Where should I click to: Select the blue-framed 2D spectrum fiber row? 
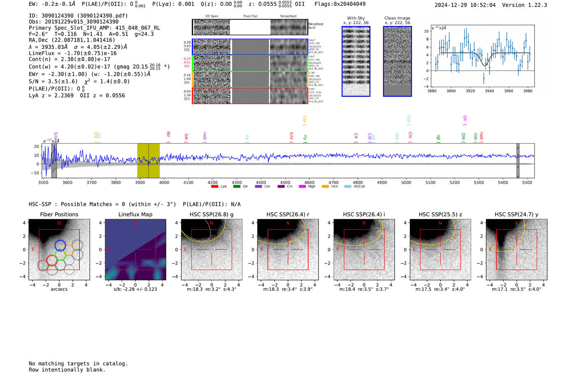point(250,47)
